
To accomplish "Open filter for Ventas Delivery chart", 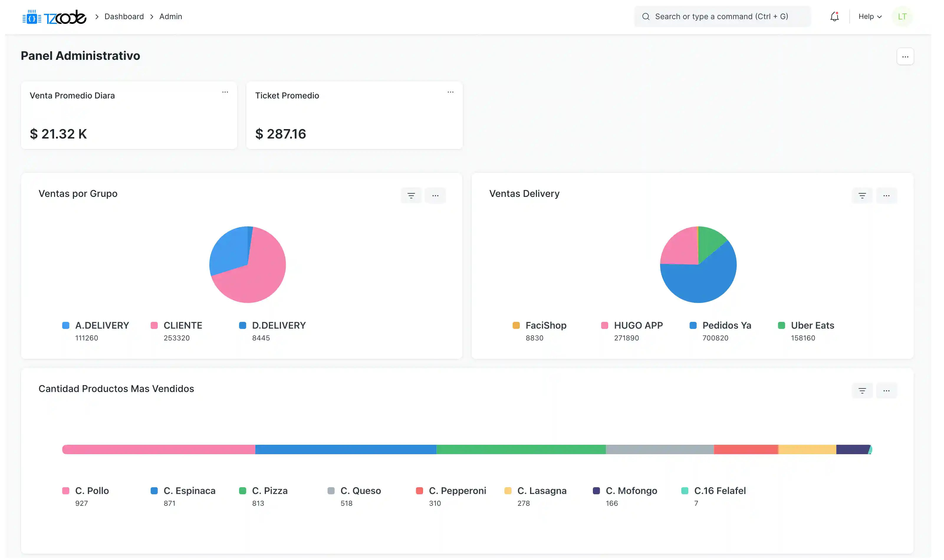I will 862,195.
